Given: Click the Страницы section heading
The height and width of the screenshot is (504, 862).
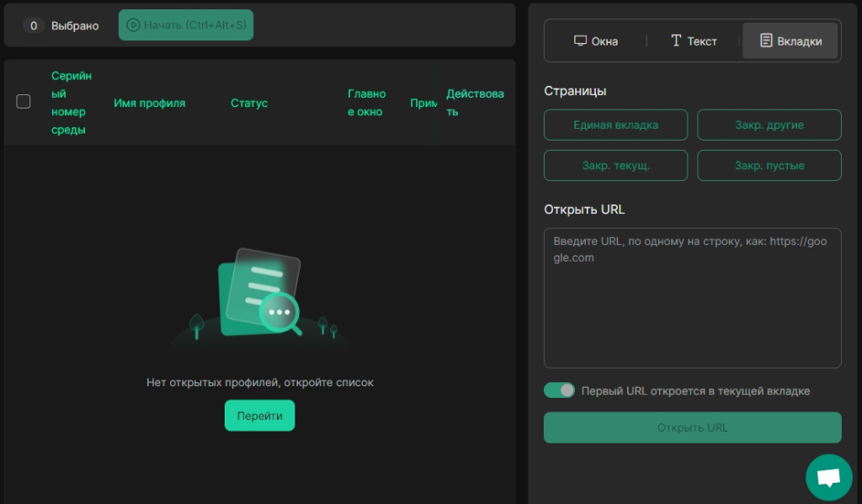Looking at the screenshot, I should tap(575, 91).
